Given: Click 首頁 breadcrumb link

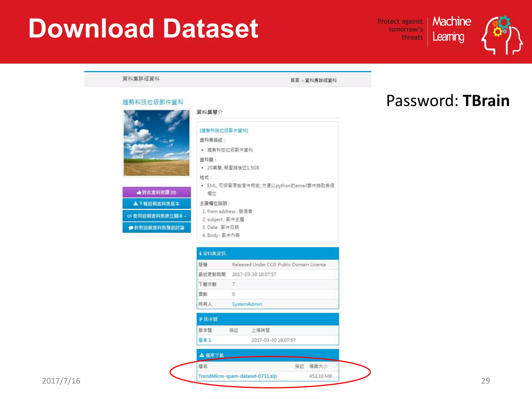Looking at the screenshot, I should 295,80.
